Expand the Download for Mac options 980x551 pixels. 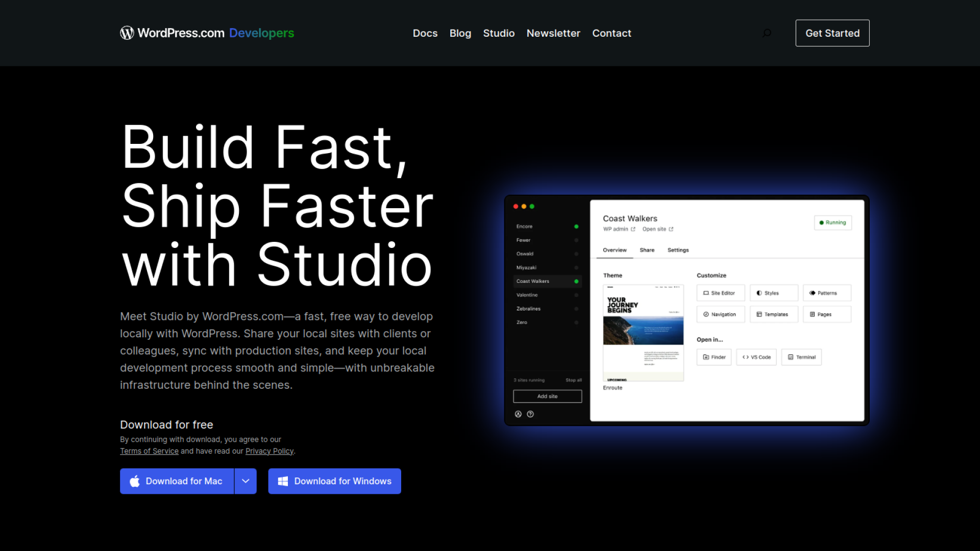tap(246, 481)
